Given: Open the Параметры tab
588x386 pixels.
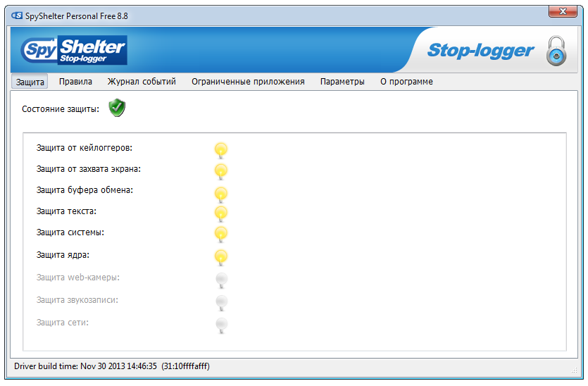Looking at the screenshot, I should pos(342,82).
